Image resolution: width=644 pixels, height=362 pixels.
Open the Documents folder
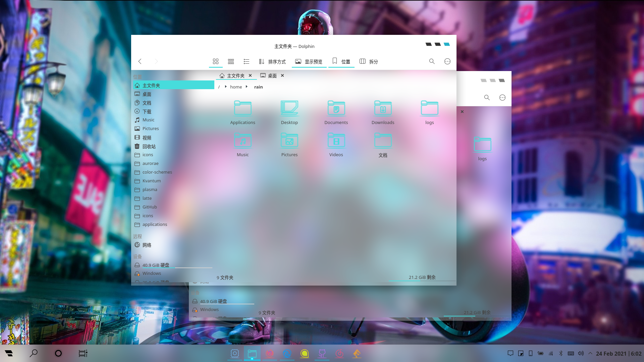pos(336,112)
